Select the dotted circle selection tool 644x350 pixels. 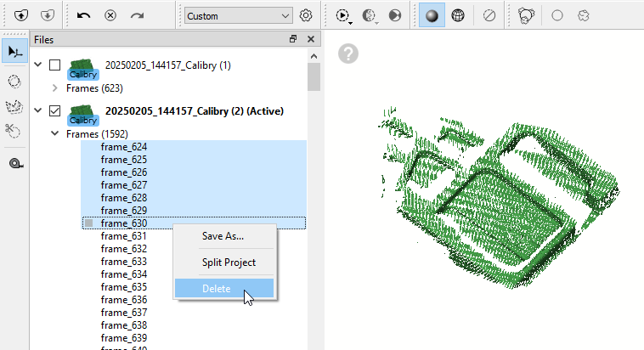(x=14, y=82)
